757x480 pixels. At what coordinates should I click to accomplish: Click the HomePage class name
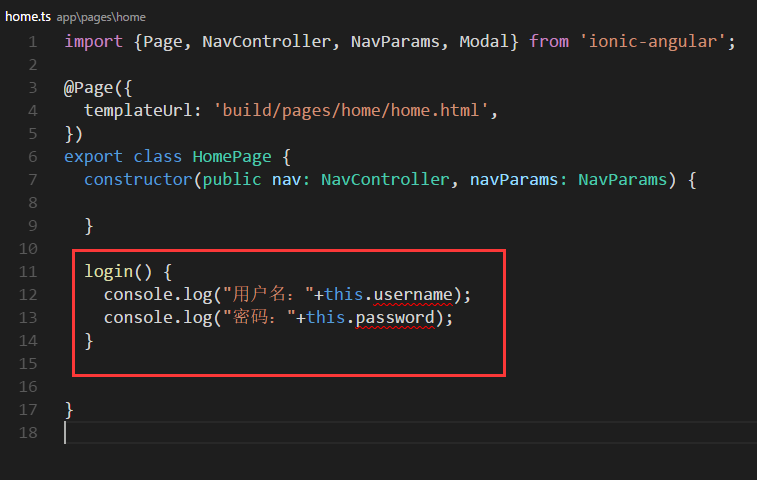point(232,157)
